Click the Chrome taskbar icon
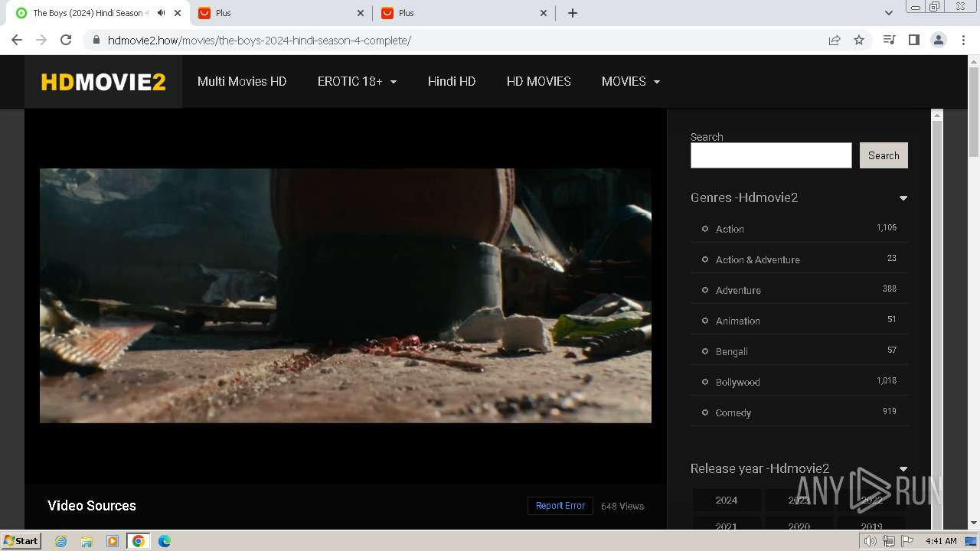This screenshot has width=980, height=551. point(139,541)
